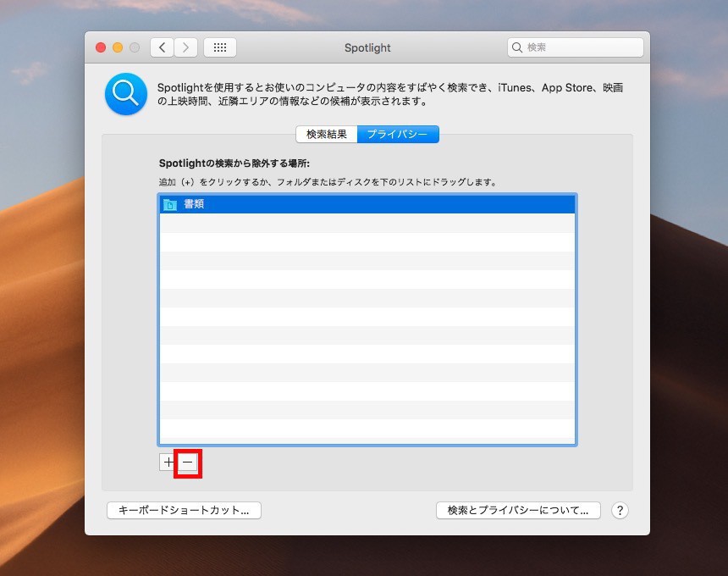728x576 pixels.
Task: Click the Spotlight magnifying glass icon
Action: pos(126,94)
